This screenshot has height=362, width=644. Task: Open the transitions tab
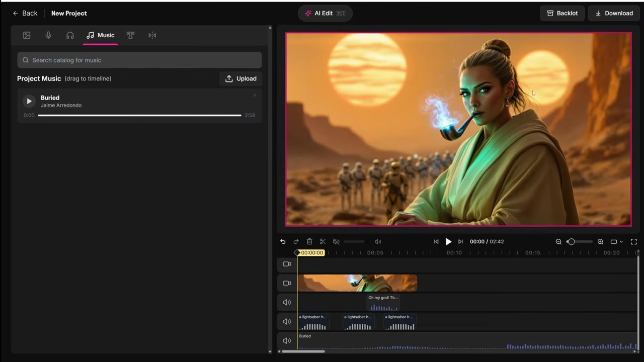152,35
